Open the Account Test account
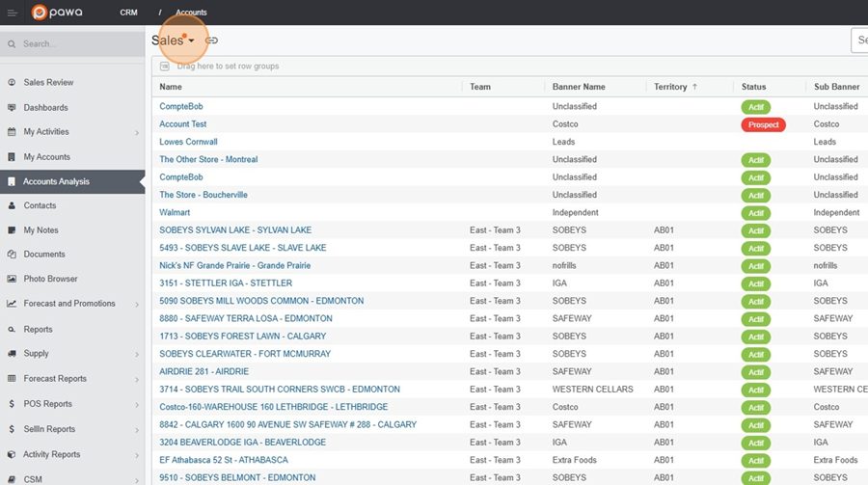 point(182,124)
